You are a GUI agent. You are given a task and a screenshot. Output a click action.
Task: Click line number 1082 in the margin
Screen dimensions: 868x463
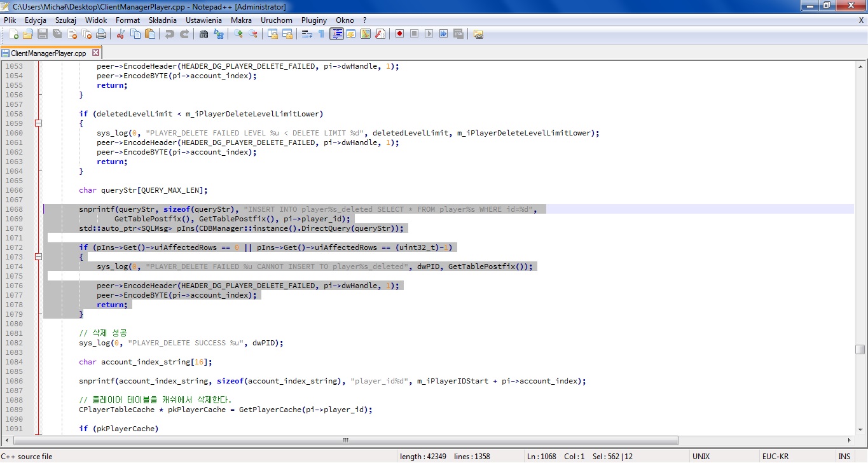tap(14, 343)
